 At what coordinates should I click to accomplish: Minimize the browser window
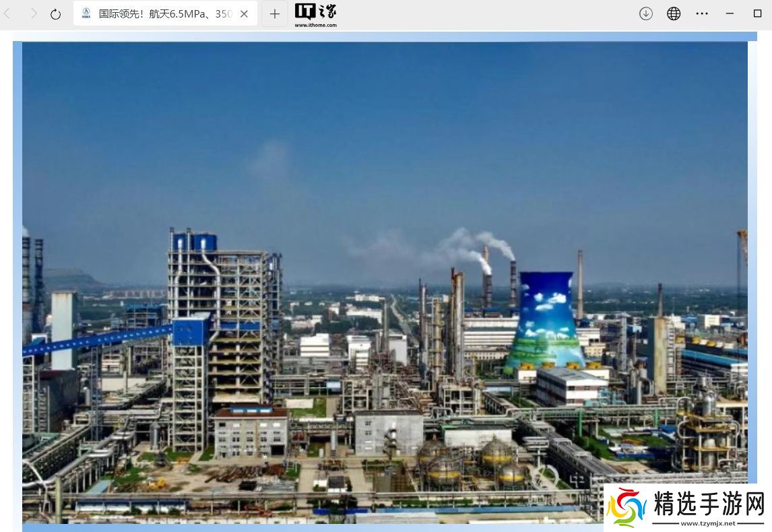(x=730, y=13)
